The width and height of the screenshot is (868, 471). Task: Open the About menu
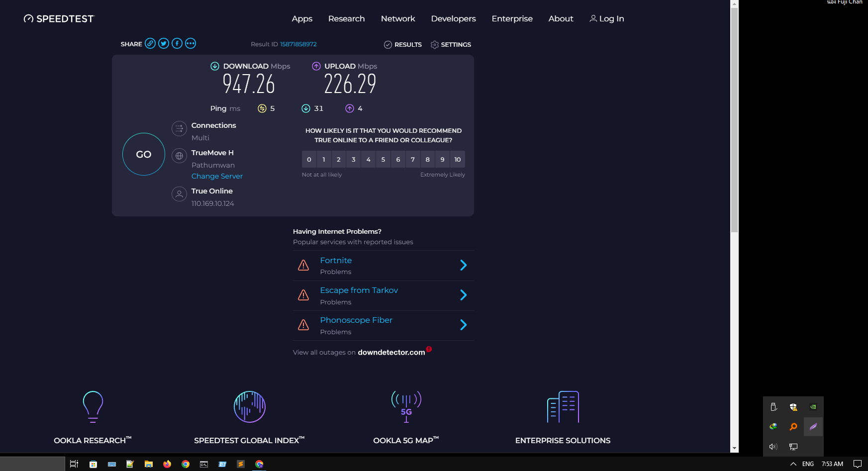pyautogui.click(x=561, y=18)
